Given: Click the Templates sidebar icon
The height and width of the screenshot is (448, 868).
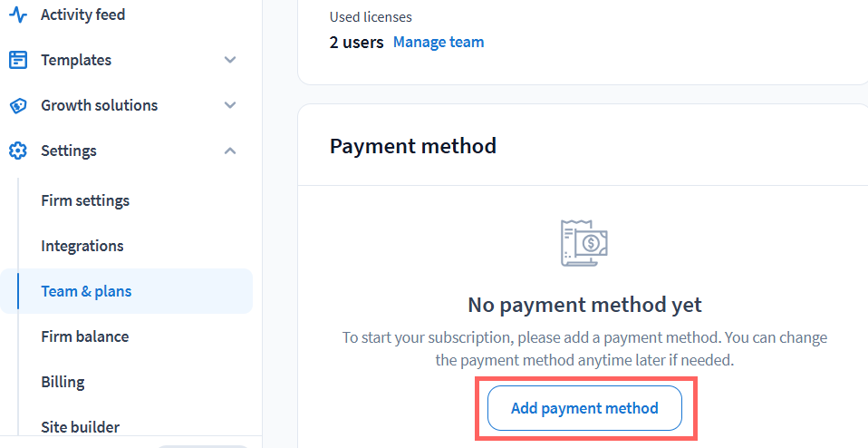Looking at the screenshot, I should [18, 60].
